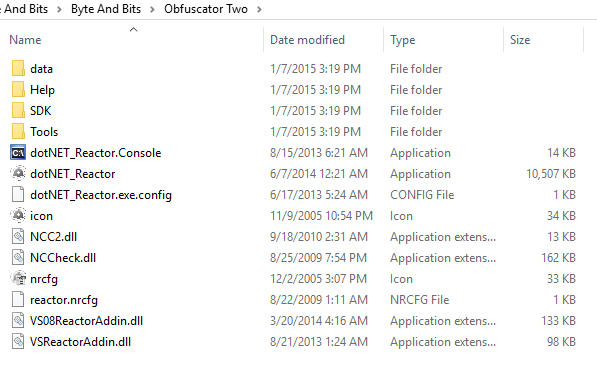The image size is (597, 385).
Task: Click the 8/22/2009 1:11 AM date
Action: [x=319, y=300]
